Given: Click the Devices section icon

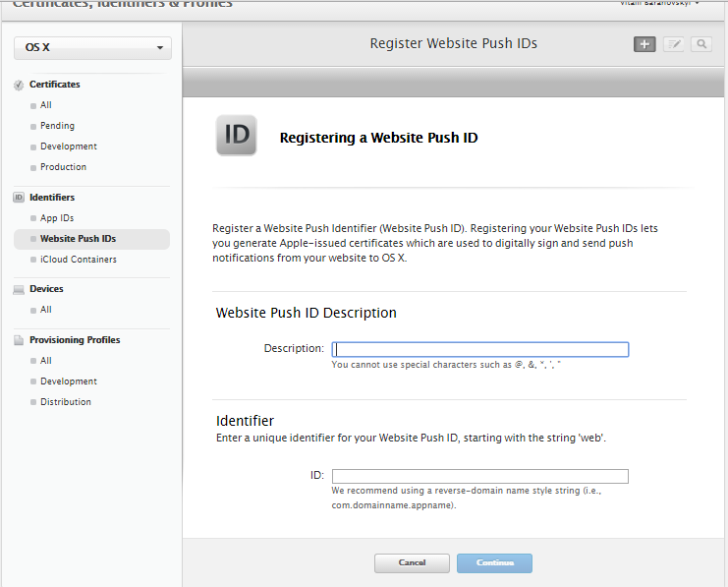Looking at the screenshot, I should 19,289.
